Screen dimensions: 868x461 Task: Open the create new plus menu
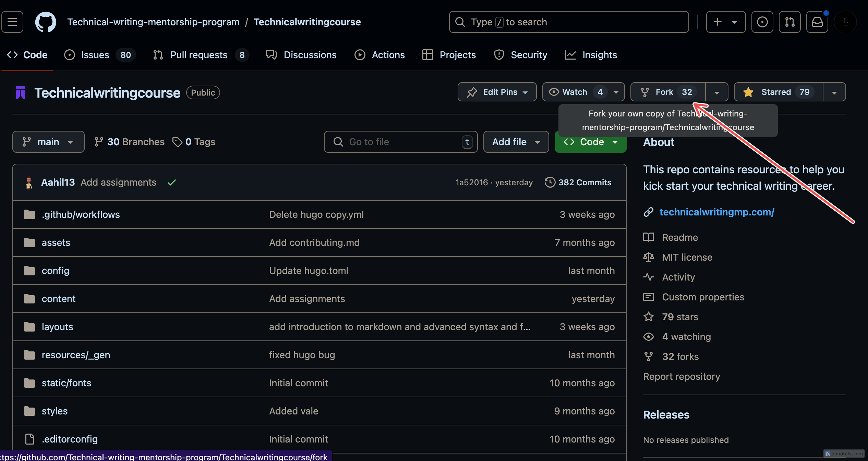(726, 22)
